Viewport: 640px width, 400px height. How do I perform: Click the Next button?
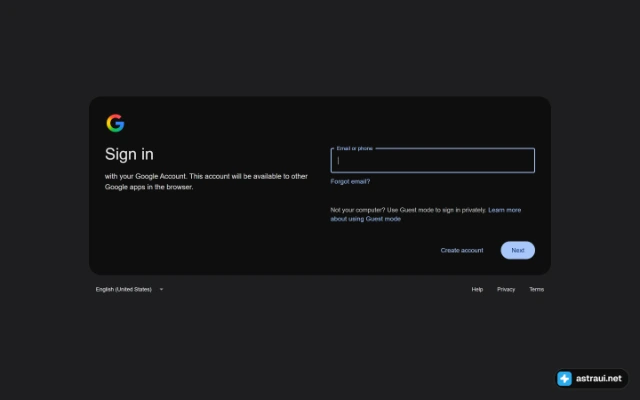click(518, 250)
